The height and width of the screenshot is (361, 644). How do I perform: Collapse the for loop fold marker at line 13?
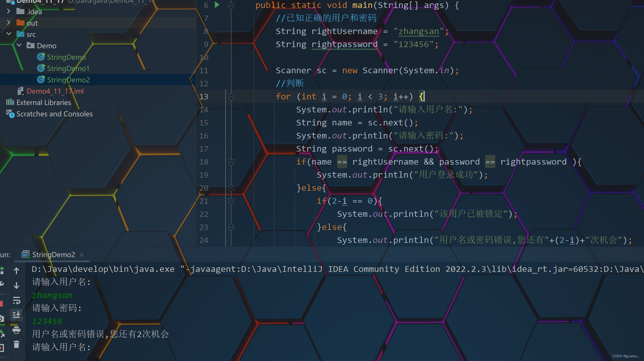point(231,97)
